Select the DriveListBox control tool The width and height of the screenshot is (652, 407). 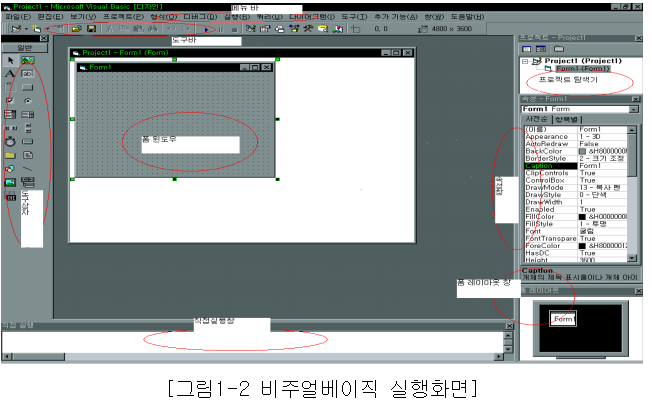pyautogui.click(x=27, y=142)
